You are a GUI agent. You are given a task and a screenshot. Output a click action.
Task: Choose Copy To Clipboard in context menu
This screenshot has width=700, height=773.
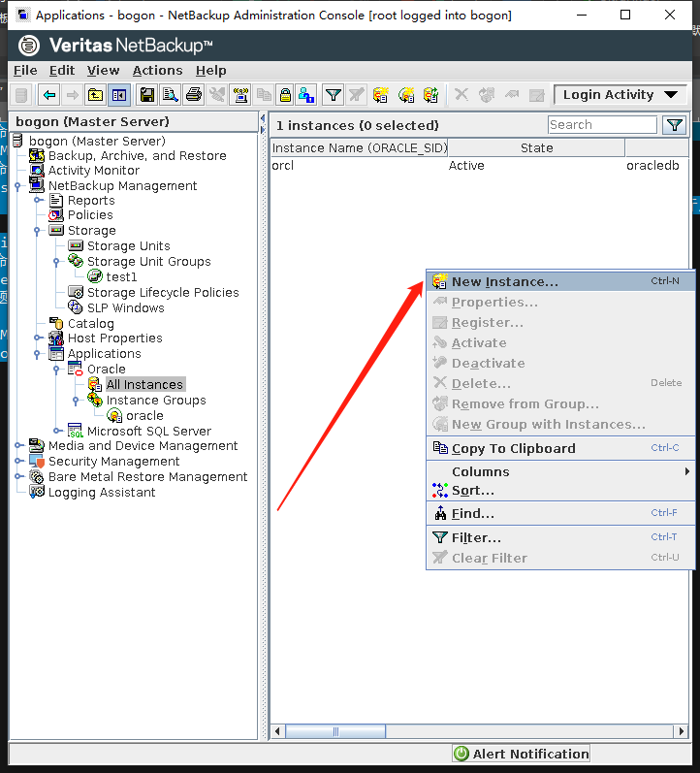[560, 448]
